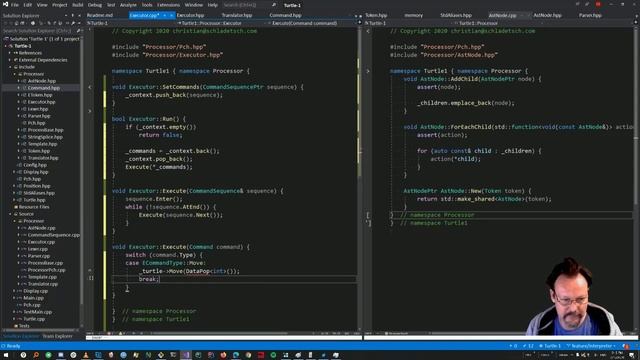Switch to the Parser.hpp tab
Viewport: 640px width, 360px height.
point(590,16)
